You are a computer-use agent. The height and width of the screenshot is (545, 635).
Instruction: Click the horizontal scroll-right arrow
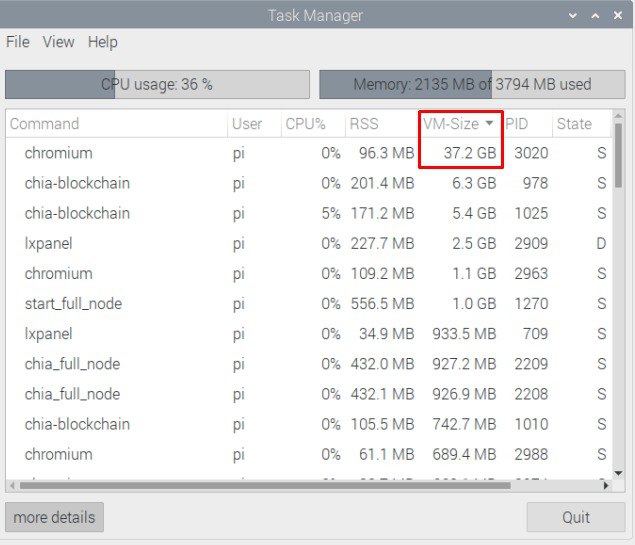[x=606, y=485]
